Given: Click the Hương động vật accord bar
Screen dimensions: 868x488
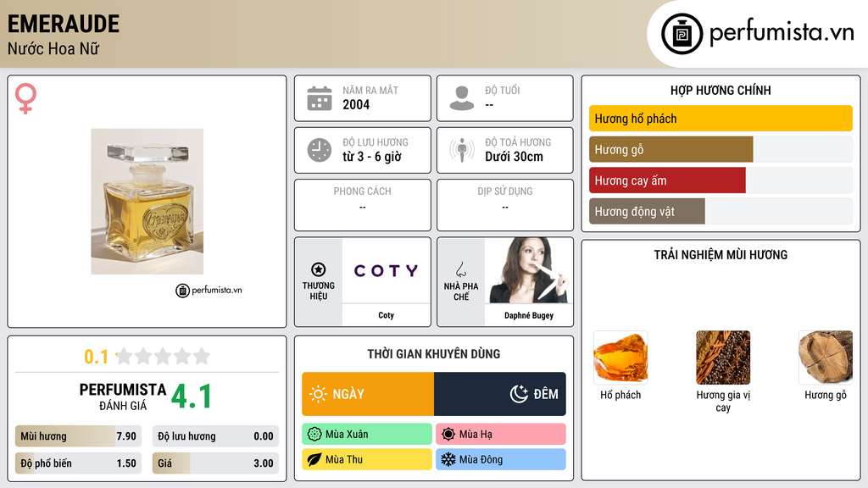Looking at the screenshot, I should coord(721,211).
